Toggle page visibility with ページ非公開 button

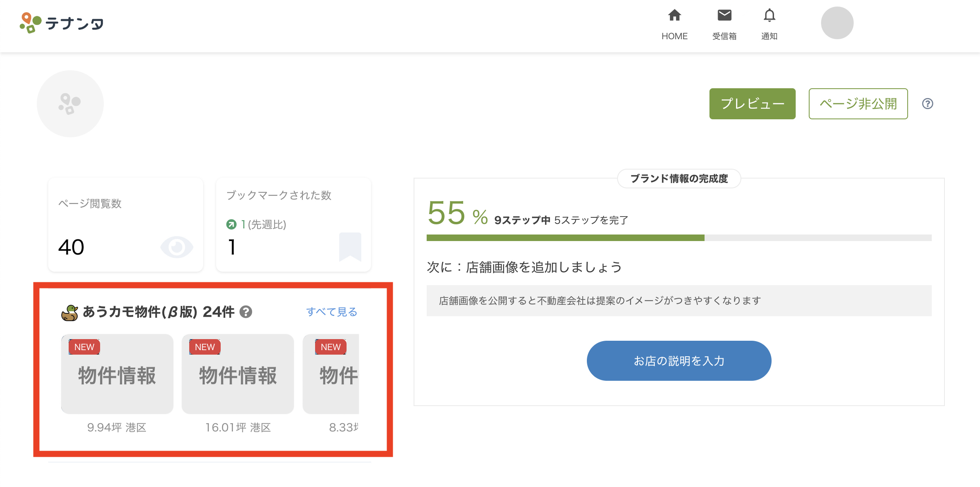pyautogui.click(x=858, y=104)
